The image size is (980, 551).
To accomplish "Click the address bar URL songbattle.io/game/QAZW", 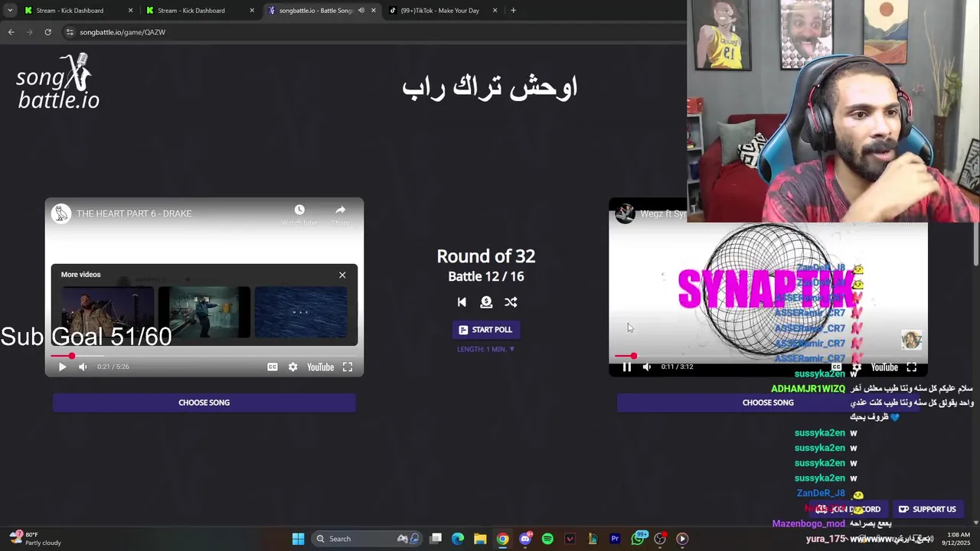I will coord(122,32).
